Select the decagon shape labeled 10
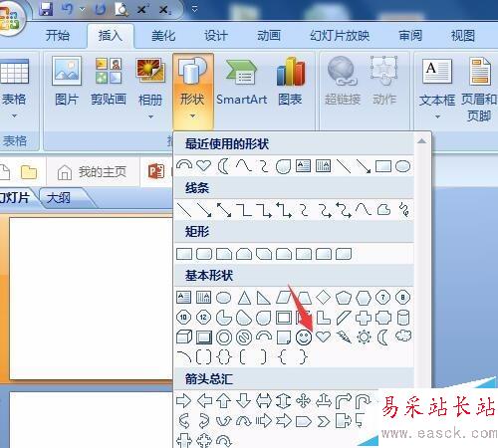 pos(183,318)
